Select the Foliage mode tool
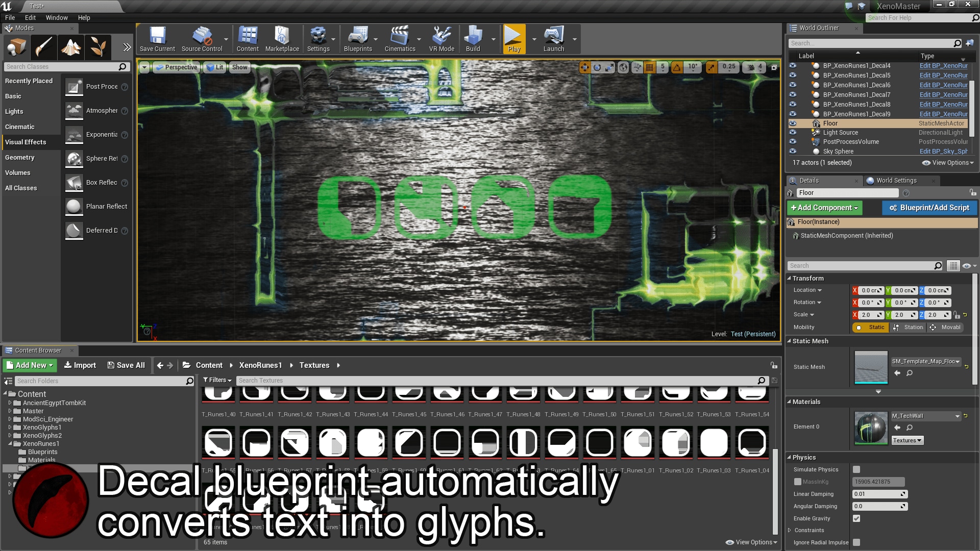 [x=98, y=47]
